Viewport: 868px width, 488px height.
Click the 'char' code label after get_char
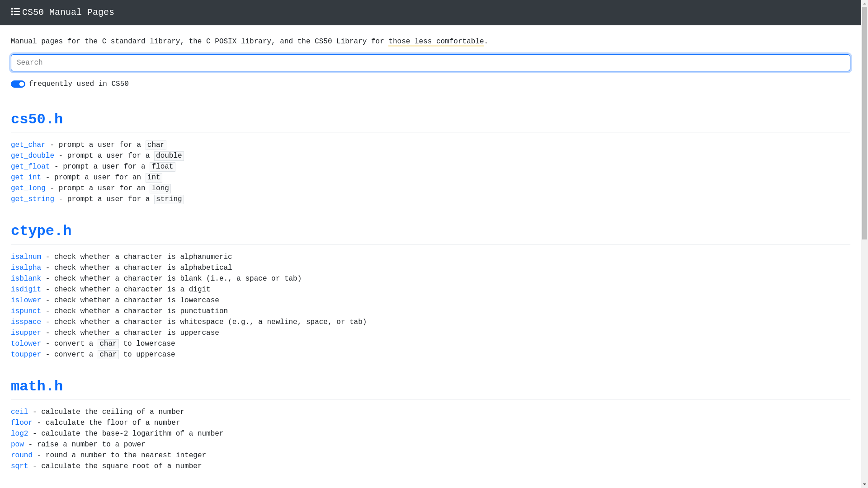click(x=156, y=145)
